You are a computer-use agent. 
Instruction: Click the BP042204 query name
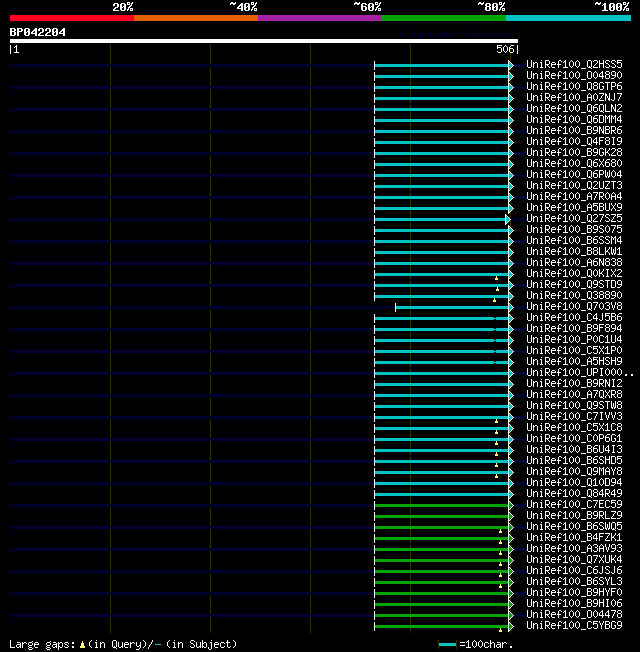(37, 32)
